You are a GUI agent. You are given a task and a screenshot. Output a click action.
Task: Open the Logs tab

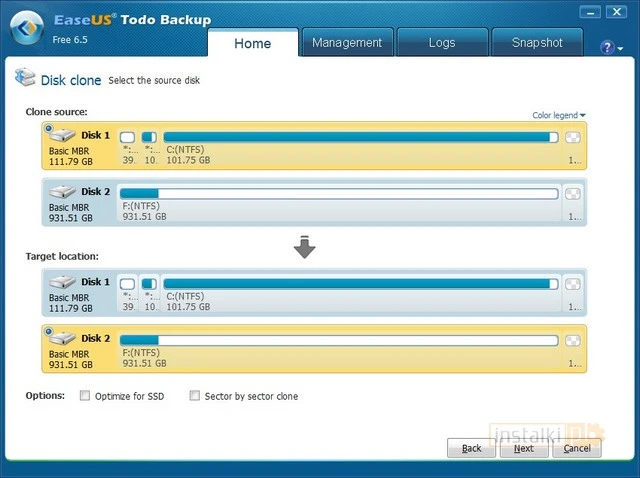click(x=441, y=43)
